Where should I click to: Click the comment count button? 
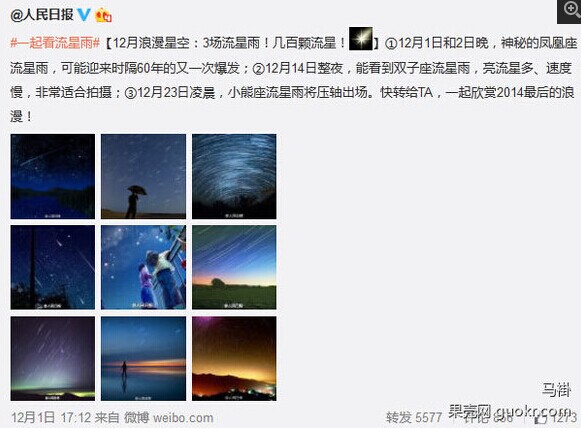[x=488, y=418]
